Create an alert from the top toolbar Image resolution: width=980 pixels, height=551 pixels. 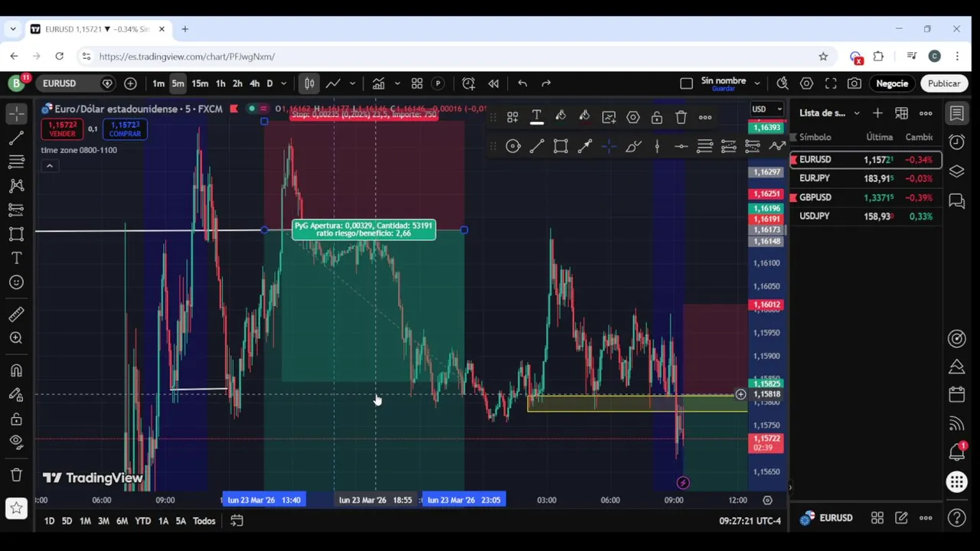click(469, 83)
